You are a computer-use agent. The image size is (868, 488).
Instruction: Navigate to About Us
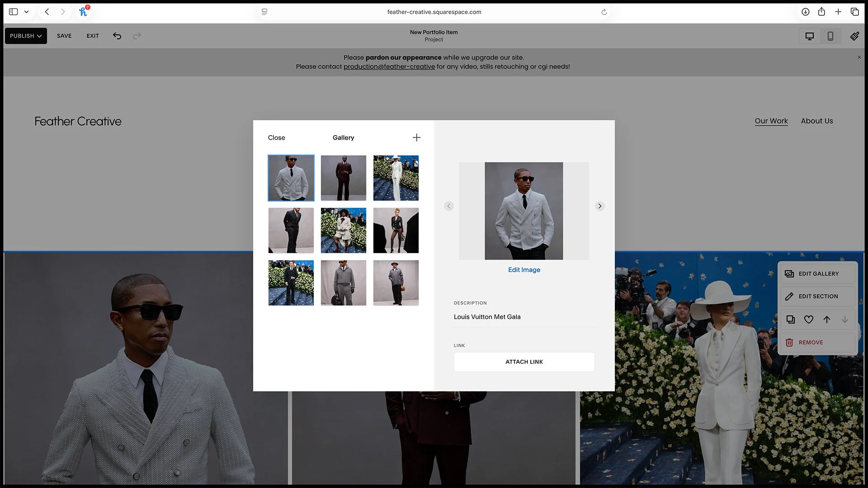(817, 121)
